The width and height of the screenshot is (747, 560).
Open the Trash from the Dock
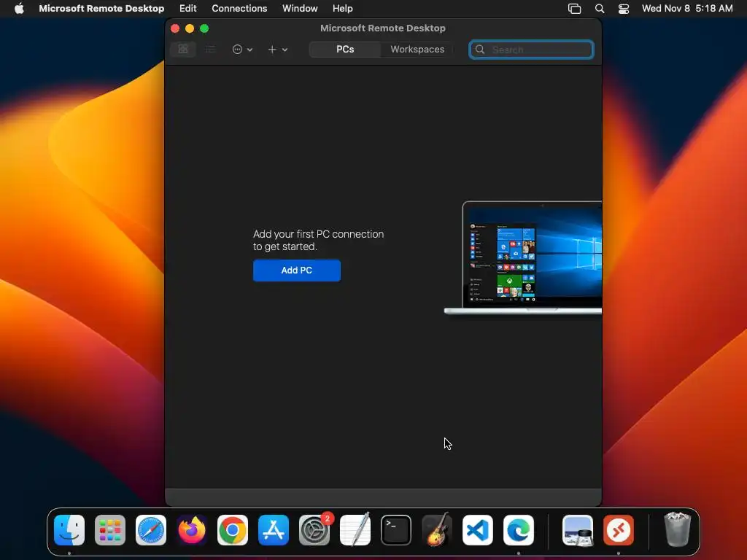677,530
